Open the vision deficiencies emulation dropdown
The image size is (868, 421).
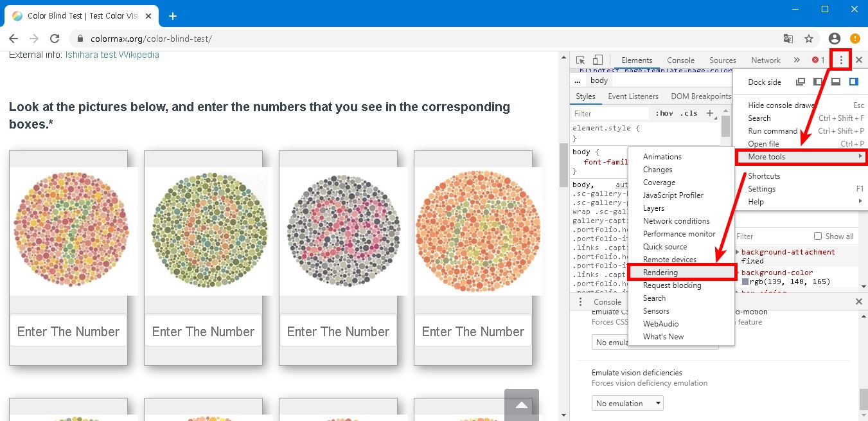point(628,404)
